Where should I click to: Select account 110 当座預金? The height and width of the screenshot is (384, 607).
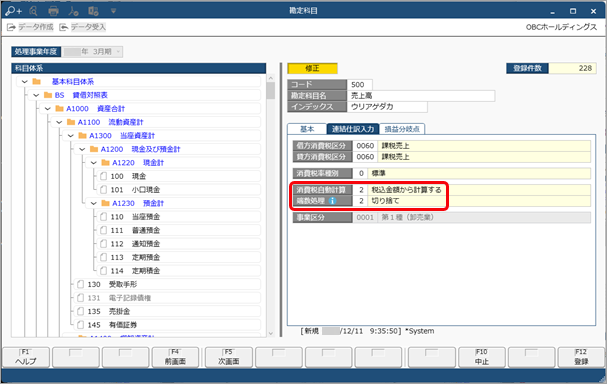tap(178, 217)
